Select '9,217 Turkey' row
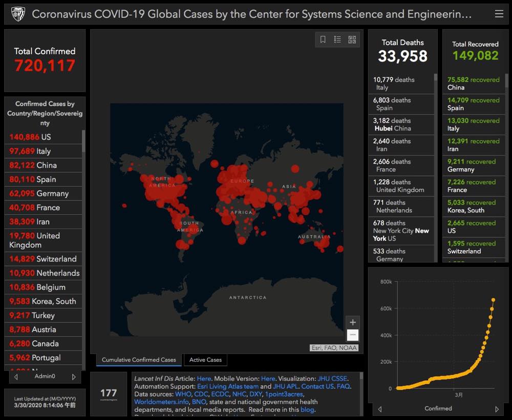 (44, 316)
